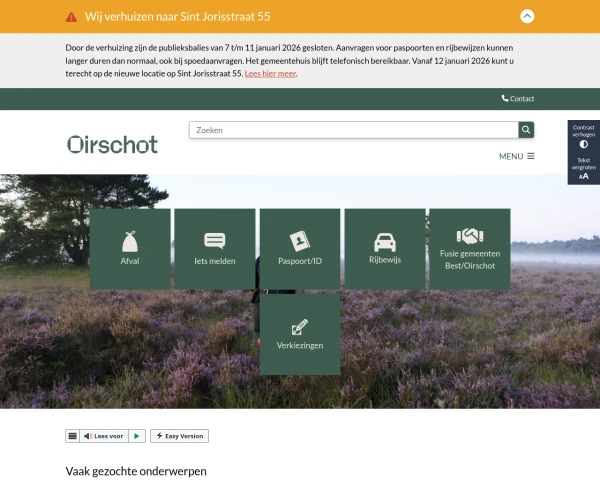This screenshot has width=600, height=480.
Task: Expand the MENU hamburger
Action: point(517,156)
